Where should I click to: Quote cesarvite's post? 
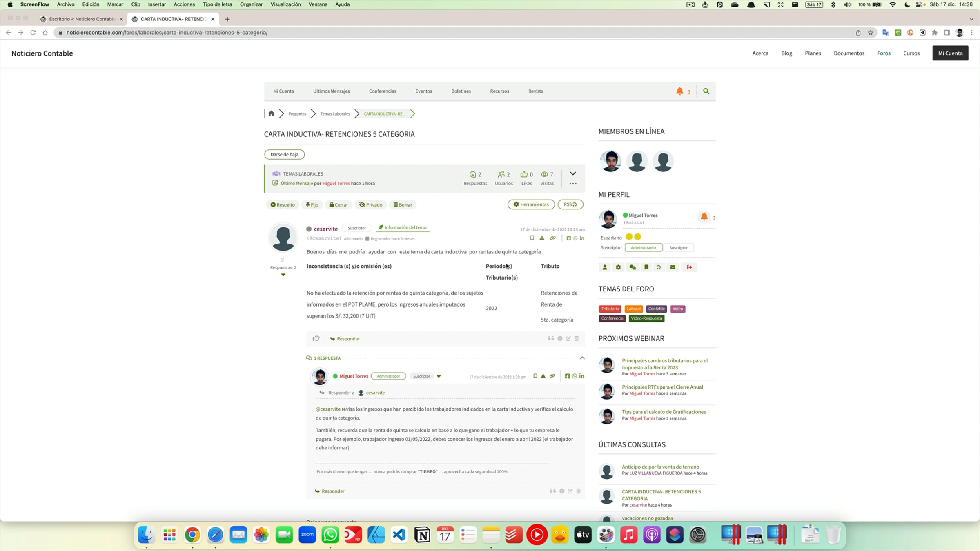pos(551,338)
